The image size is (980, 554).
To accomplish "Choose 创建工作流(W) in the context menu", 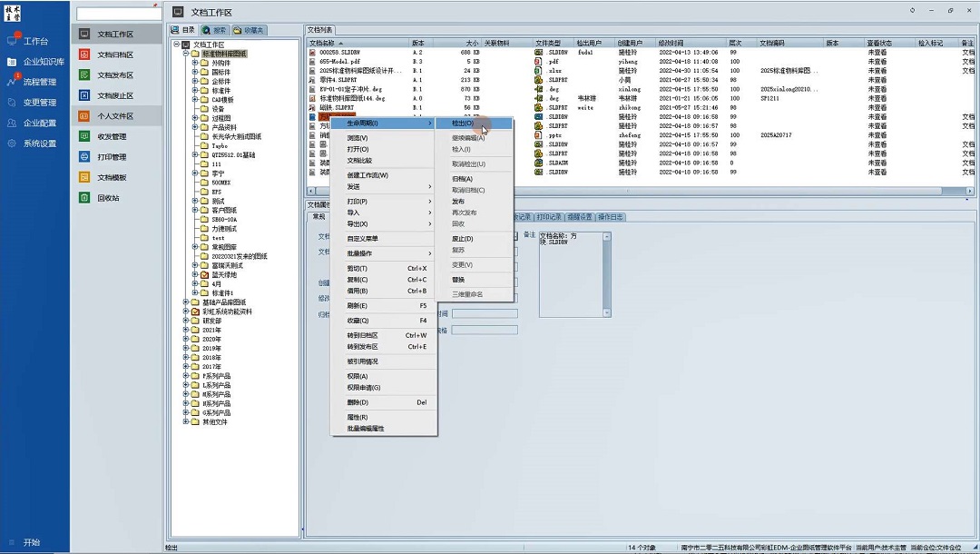I will tap(384, 175).
